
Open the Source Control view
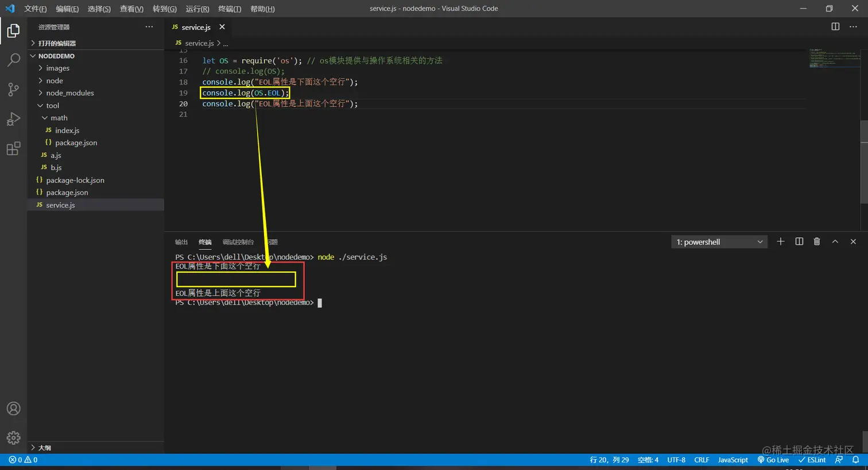click(x=13, y=89)
